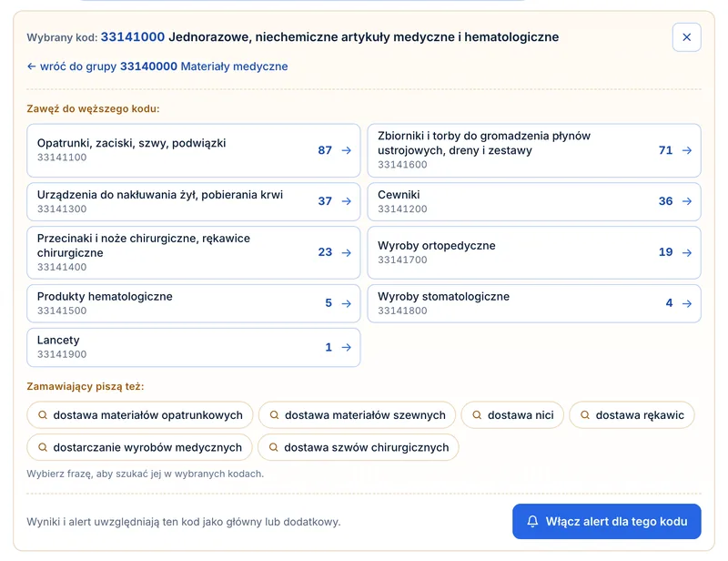Click the selected code number 33141000
The width and height of the screenshot is (728, 561).
coord(133,37)
